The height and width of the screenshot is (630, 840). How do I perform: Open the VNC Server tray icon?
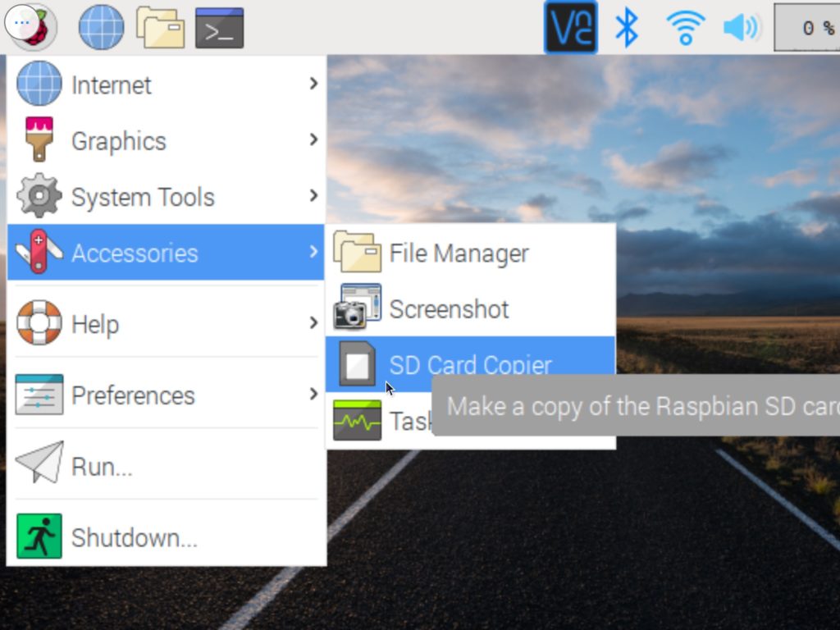570,27
